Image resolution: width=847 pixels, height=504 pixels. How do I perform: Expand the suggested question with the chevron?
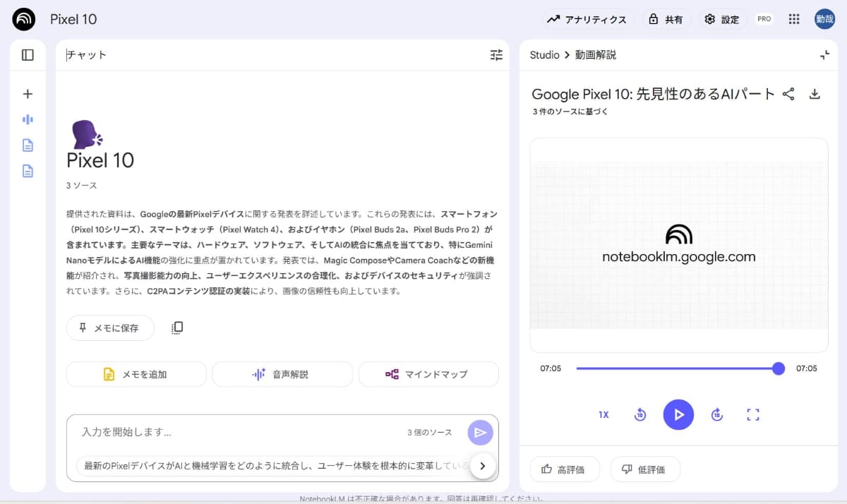(483, 466)
